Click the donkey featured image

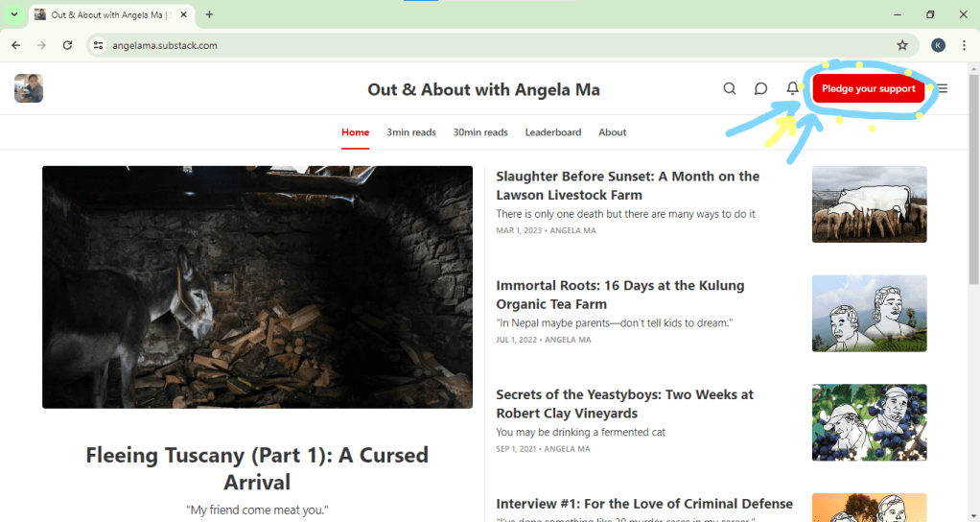point(257,287)
